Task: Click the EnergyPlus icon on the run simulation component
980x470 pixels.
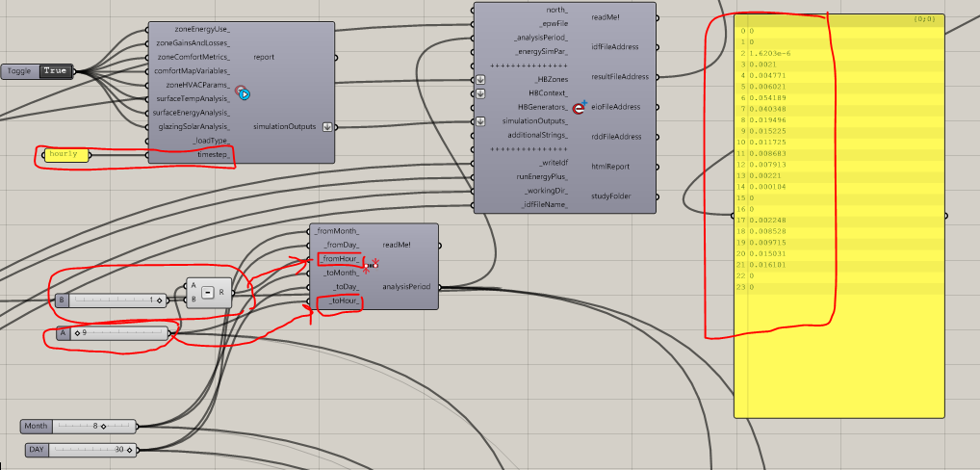Action: (x=580, y=107)
